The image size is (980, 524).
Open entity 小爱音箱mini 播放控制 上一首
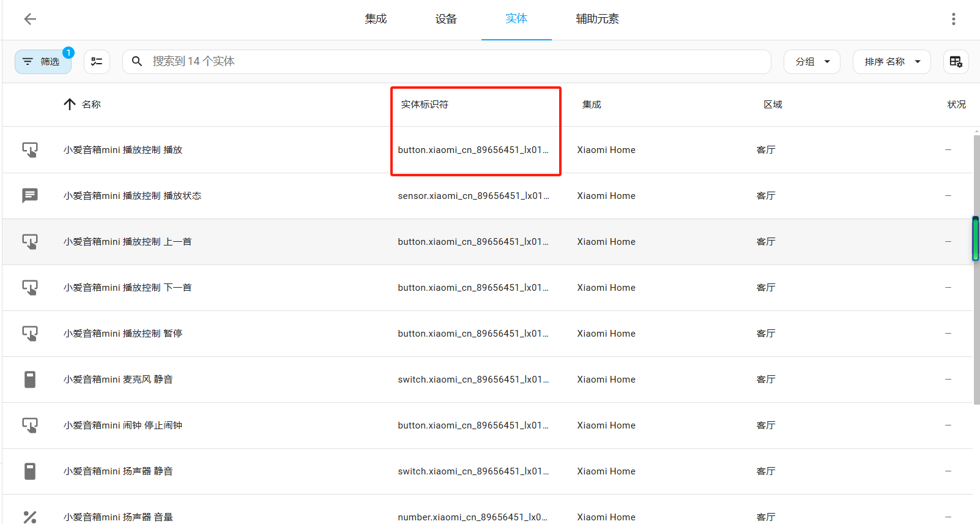coord(128,242)
